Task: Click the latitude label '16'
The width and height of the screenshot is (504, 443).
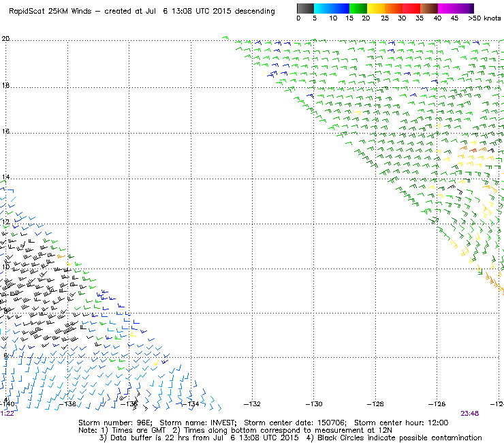Action: tap(6, 132)
